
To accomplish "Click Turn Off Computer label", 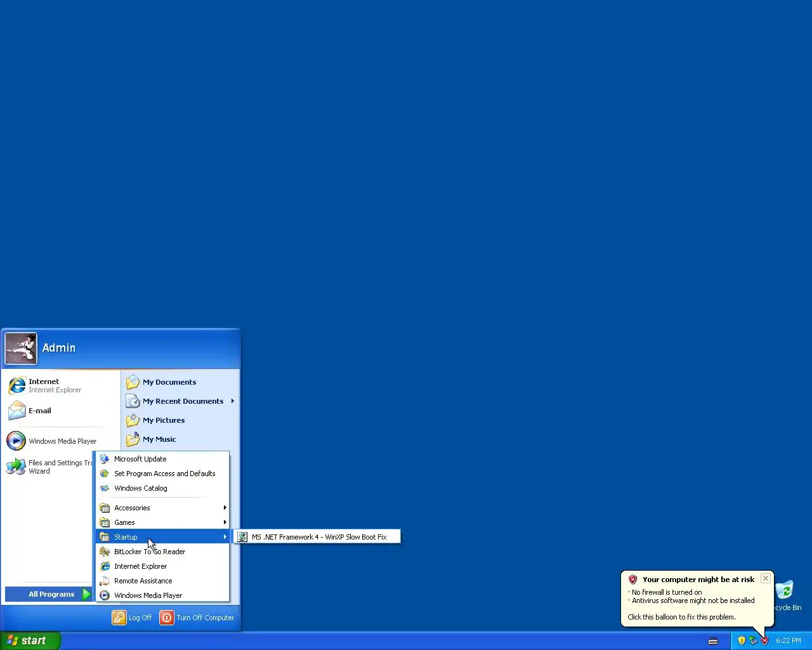I will point(206,618).
